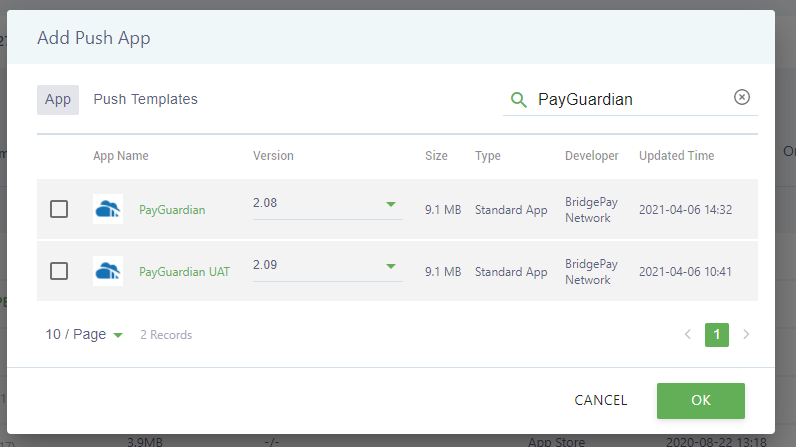Click the search magnifier icon
Screen dimensions: 796x447
(518, 99)
